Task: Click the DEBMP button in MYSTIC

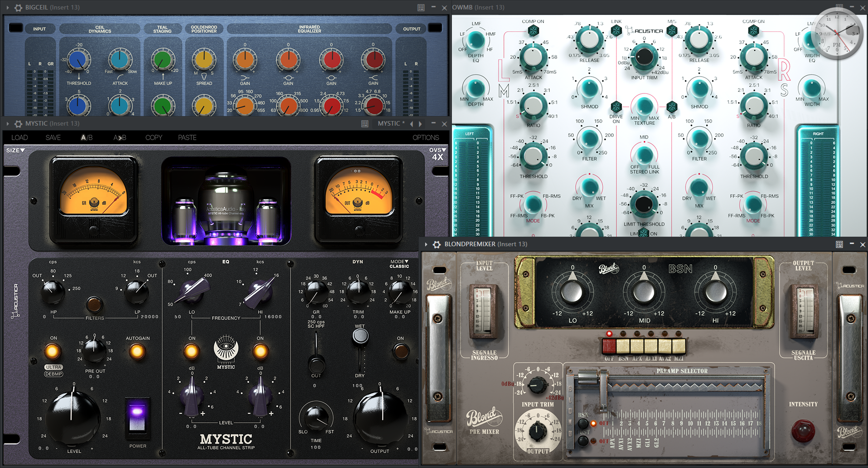Action: click(x=53, y=374)
